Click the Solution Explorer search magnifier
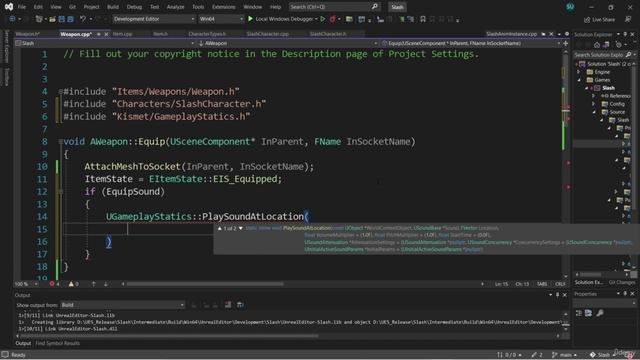Image resolution: width=640 pixels, height=360 pixels. [629, 54]
